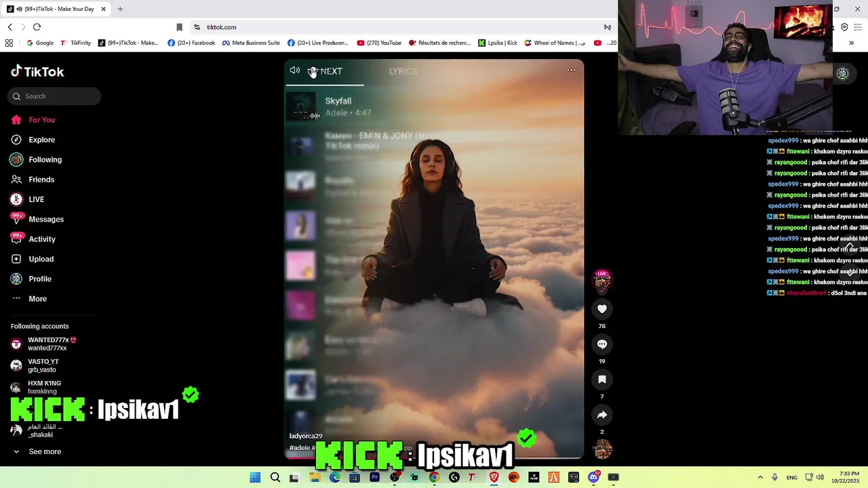The image size is (868, 488).
Task: Open the YouTube bookmark
Action: (x=379, y=43)
